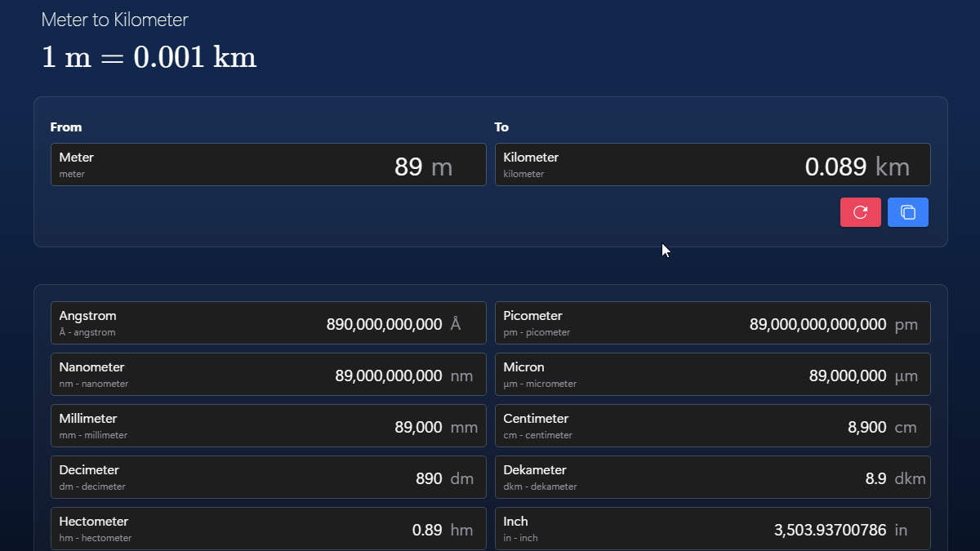Select the Meter input field showing 89
The image size is (980, 551).
(269, 164)
